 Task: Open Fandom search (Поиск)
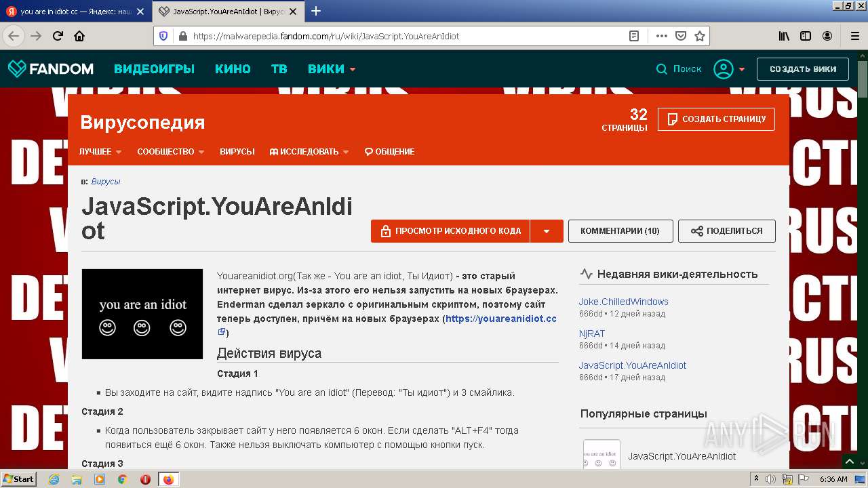[679, 68]
